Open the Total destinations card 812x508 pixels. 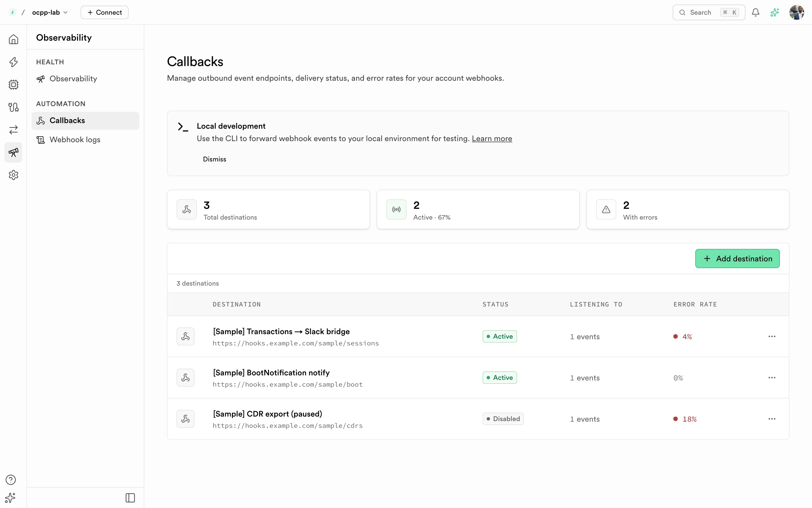pyautogui.click(x=268, y=209)
